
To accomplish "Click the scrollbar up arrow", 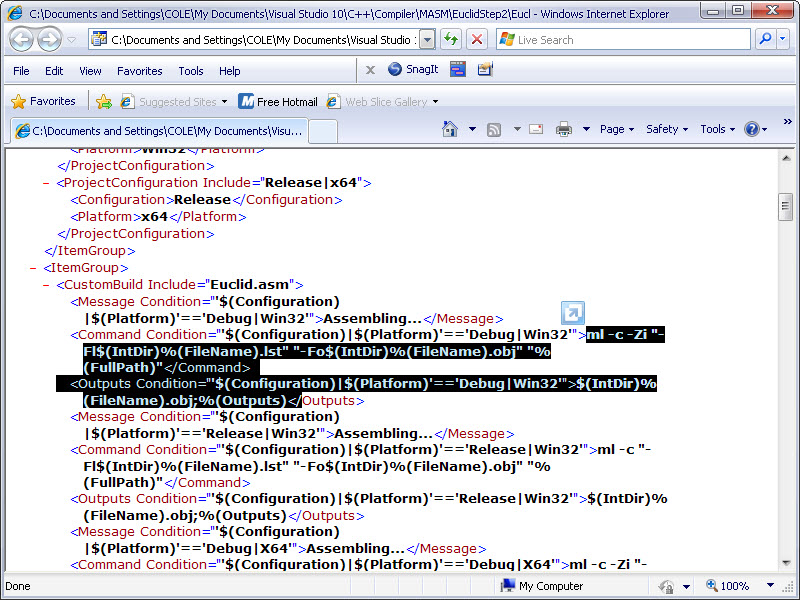I will 786,159.
